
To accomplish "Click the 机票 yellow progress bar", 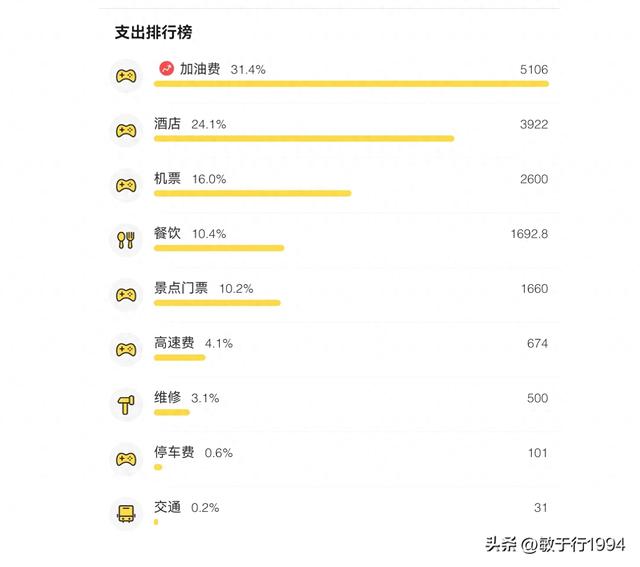I will click(x=252, y=193).
